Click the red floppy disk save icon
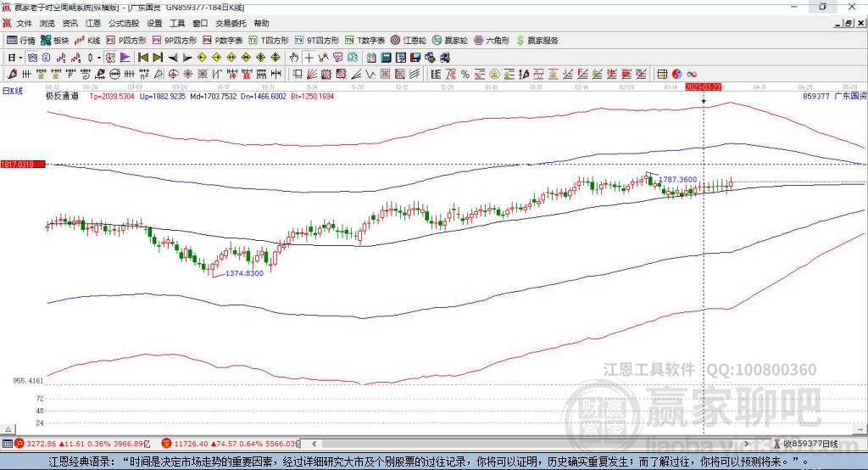This screenshot has height=470, width=868. point(415,58)
